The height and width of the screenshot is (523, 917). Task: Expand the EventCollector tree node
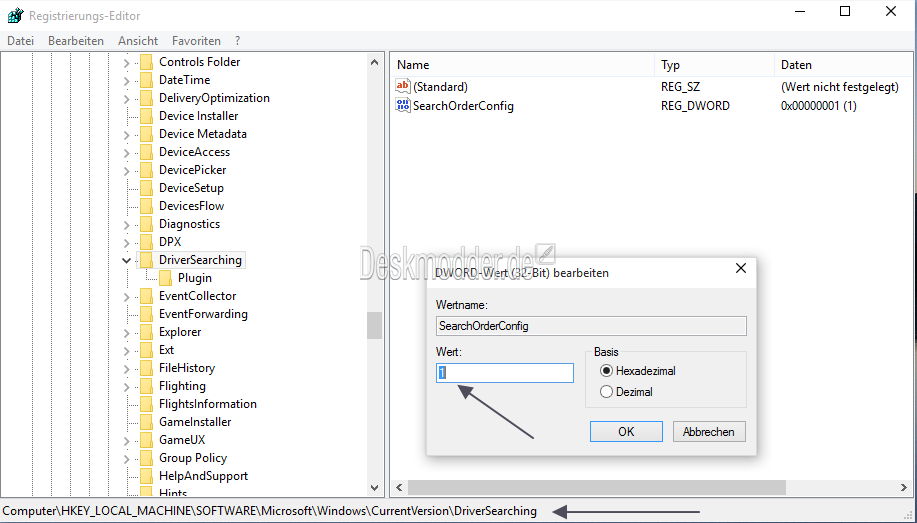click(x=126, y=297)
